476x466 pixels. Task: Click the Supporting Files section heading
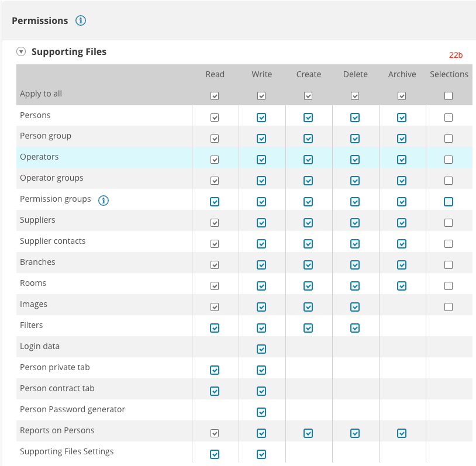click(x=69, y=51)
